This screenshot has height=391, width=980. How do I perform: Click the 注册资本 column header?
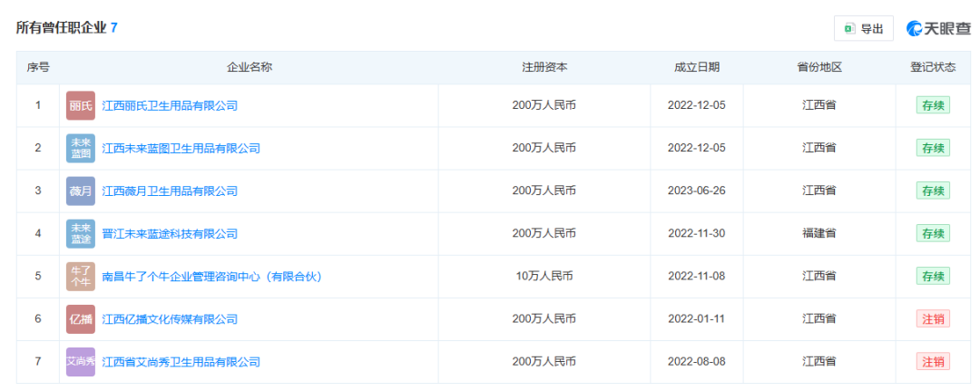click(544, 67)
